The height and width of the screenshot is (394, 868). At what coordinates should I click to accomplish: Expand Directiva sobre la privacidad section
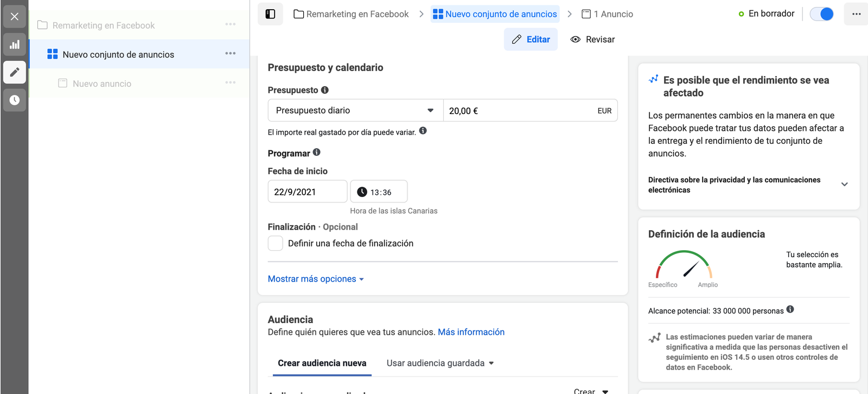[844, 185]
